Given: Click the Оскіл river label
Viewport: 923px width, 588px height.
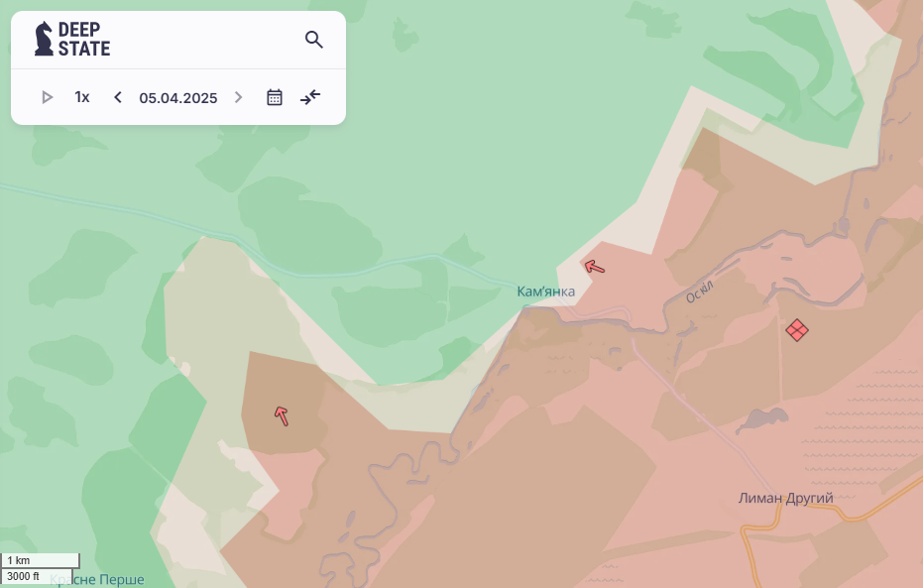Looking at the screenshot, I should click(x=699, y=291).
